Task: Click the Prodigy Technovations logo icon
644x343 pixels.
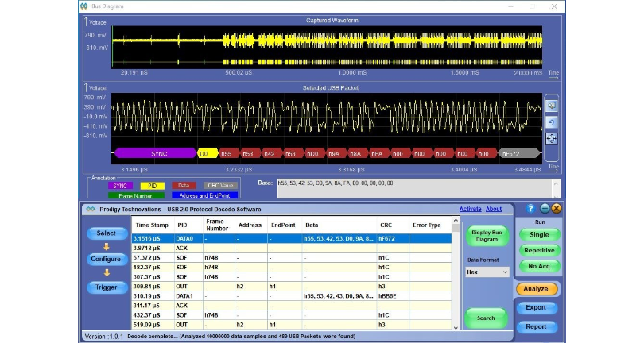Action: (x=91, y=210)
